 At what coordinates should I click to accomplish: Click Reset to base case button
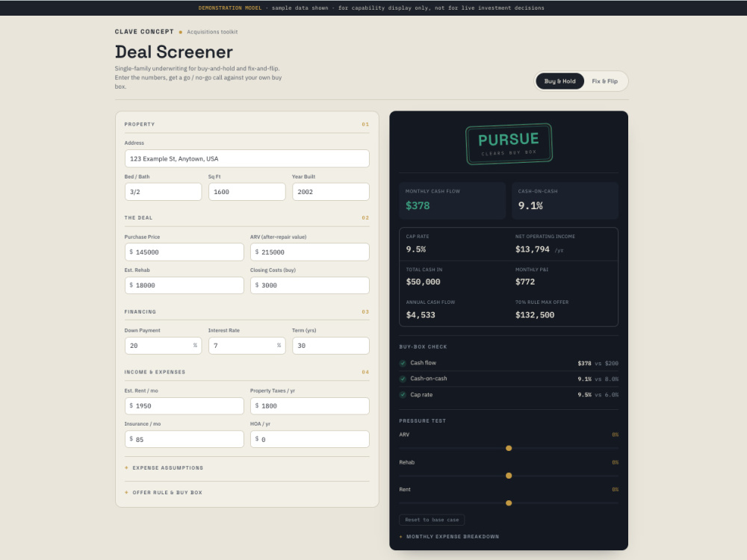(432, 520)
